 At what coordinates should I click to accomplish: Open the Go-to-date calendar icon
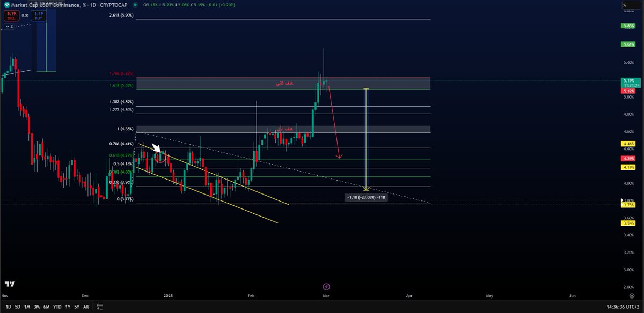click(100, 307)
